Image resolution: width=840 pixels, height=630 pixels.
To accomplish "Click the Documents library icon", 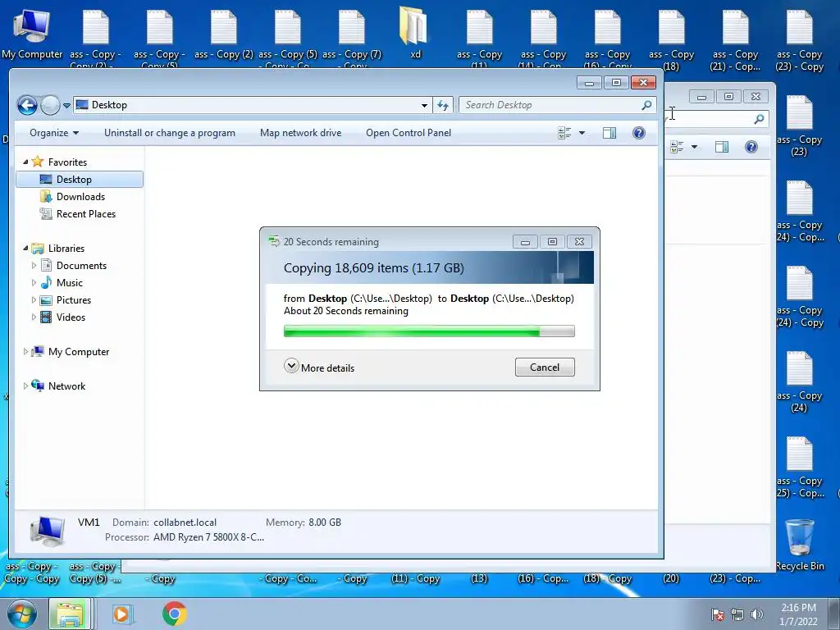I will [47, 265].
